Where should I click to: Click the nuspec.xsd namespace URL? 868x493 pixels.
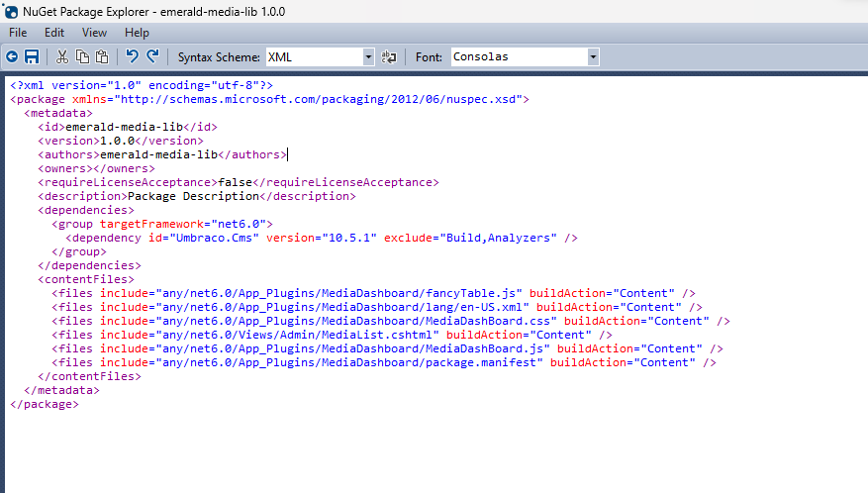tap(319, 99)
